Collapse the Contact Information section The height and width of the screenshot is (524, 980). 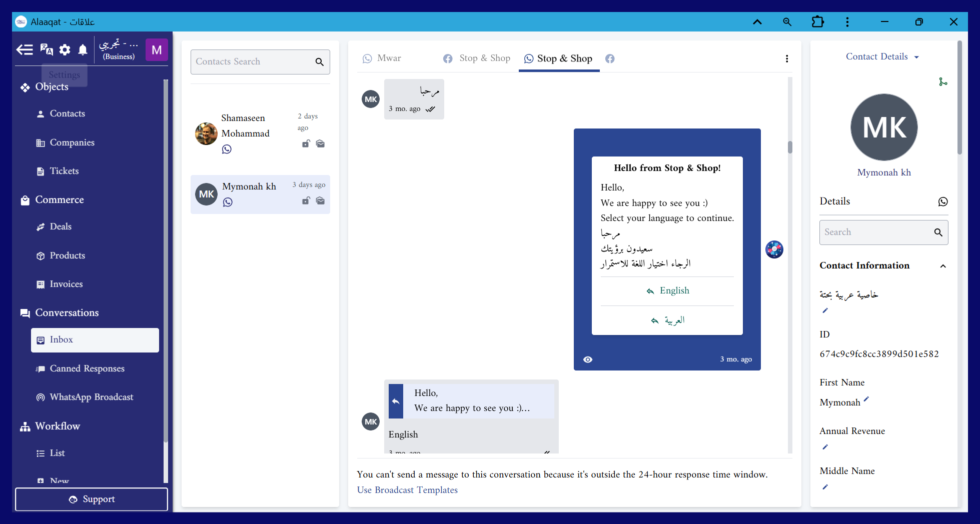943,266
